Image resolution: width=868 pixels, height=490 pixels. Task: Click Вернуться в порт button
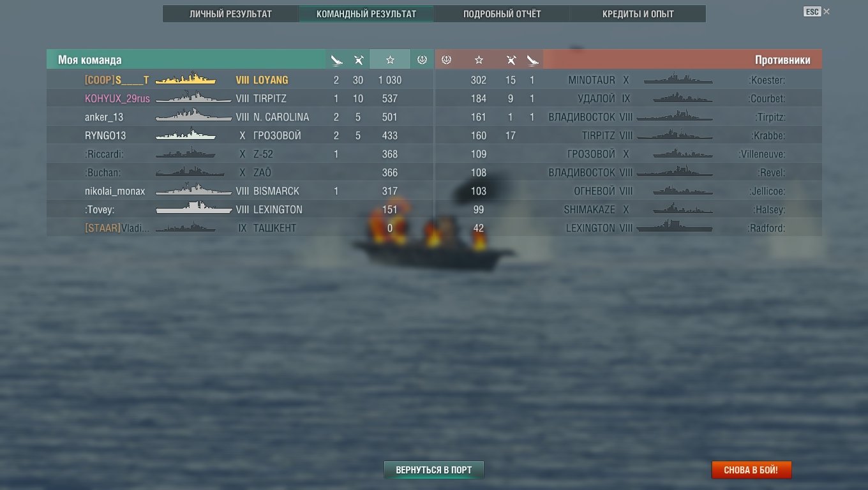434,470
